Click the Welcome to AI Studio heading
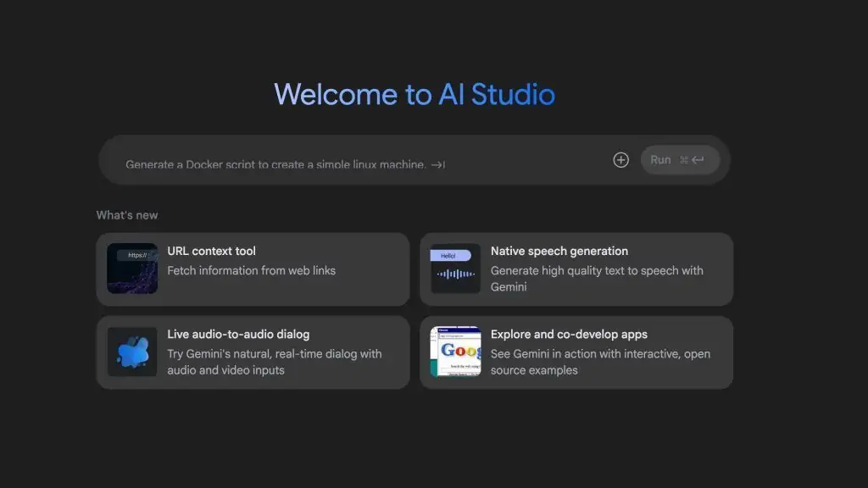868x488 pixels. (415, 94)
